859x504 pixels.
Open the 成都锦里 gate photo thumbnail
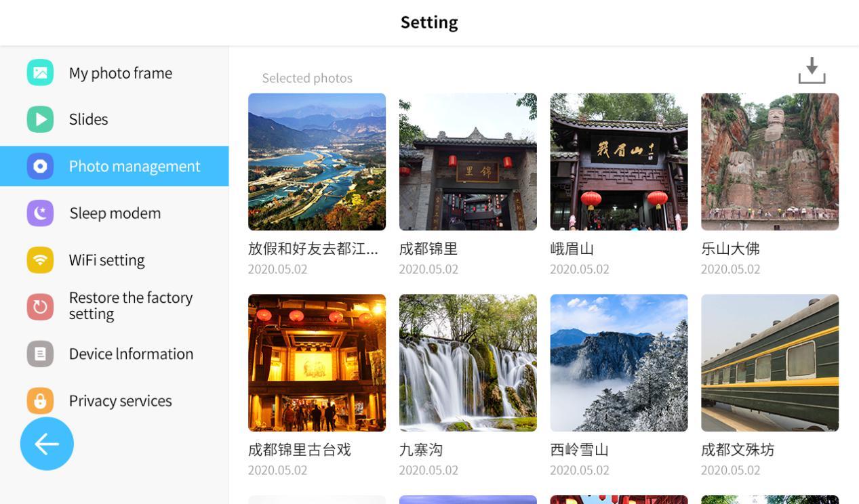tap(468, 162)
